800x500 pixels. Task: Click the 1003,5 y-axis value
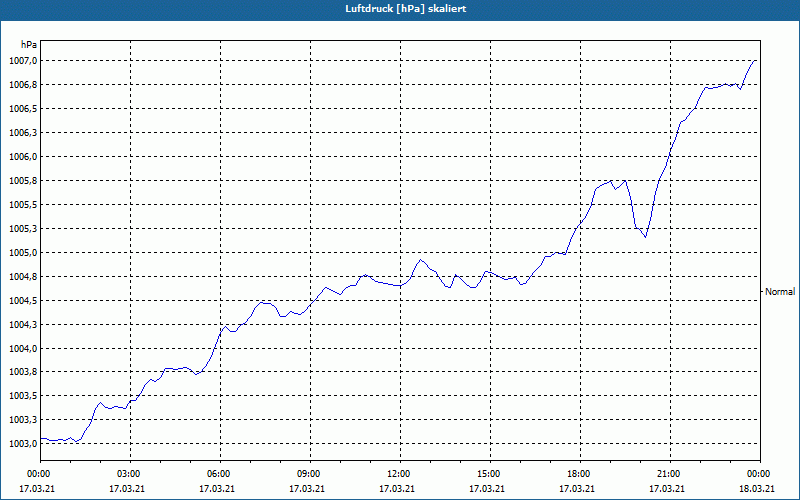(23, 396)
